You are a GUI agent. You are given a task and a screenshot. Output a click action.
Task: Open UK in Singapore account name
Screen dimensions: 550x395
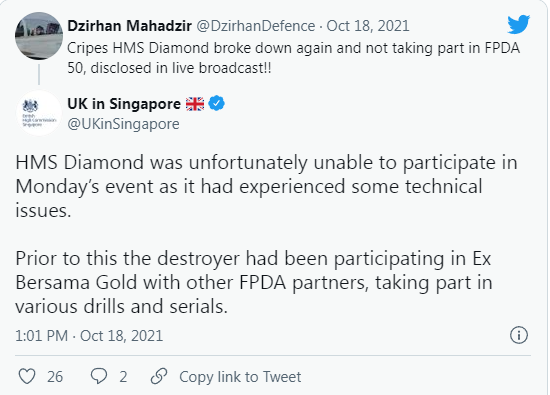click(x=124, y=104)
